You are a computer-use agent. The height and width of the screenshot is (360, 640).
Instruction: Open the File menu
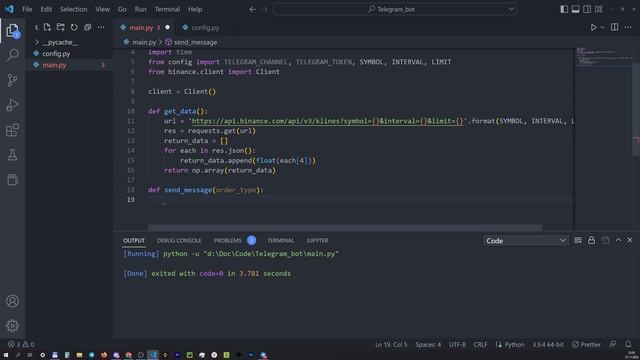27,9
